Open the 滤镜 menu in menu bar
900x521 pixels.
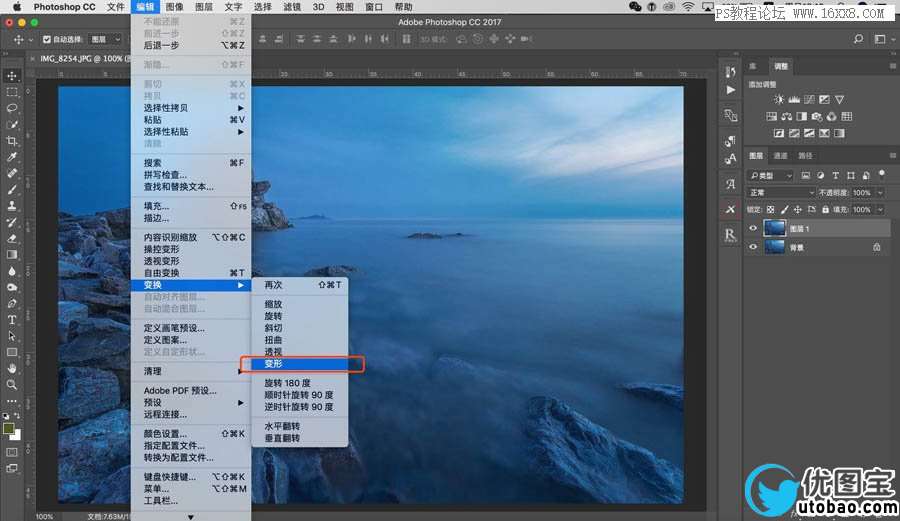point(292,7)
